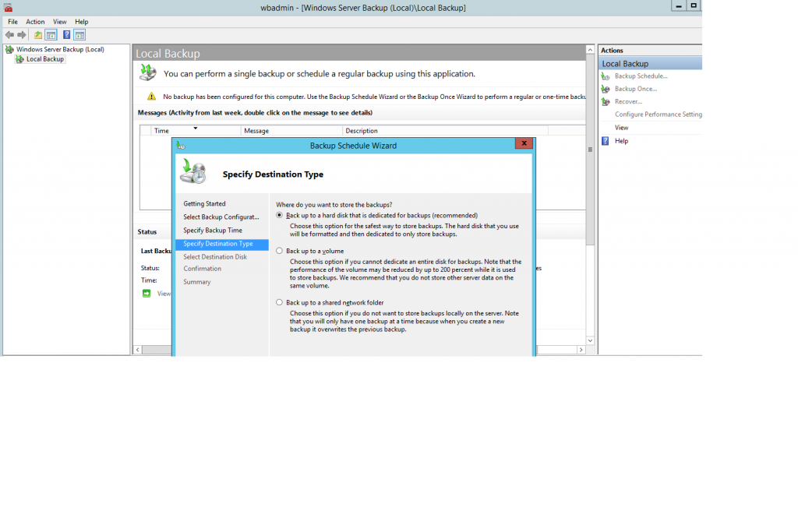Screen dimensions: 798x532
Task: Select the Specify Destination Type step
Action: (222, 244)
